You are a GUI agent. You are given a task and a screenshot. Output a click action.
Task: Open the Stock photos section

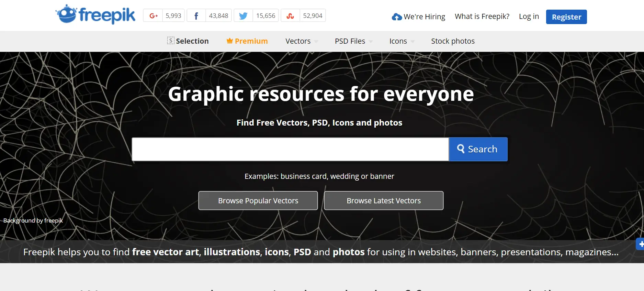453,41
